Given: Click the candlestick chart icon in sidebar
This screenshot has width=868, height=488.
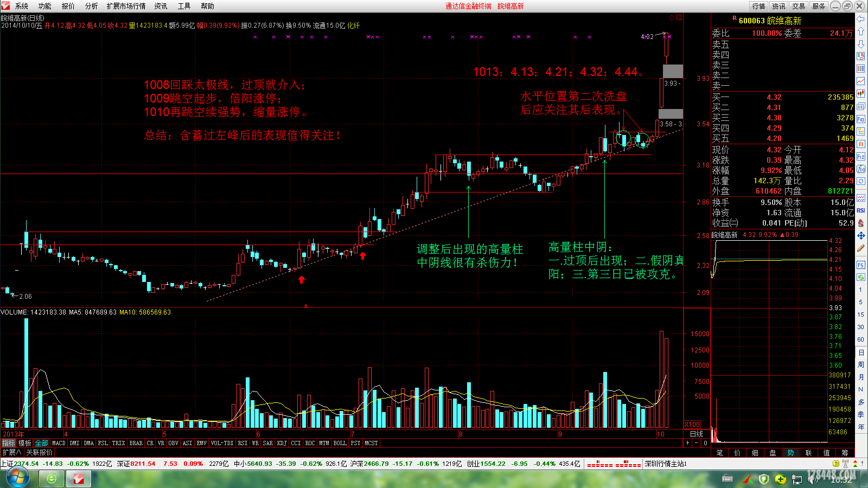Looking at the screenshot, I should click(x=861, y=94).
